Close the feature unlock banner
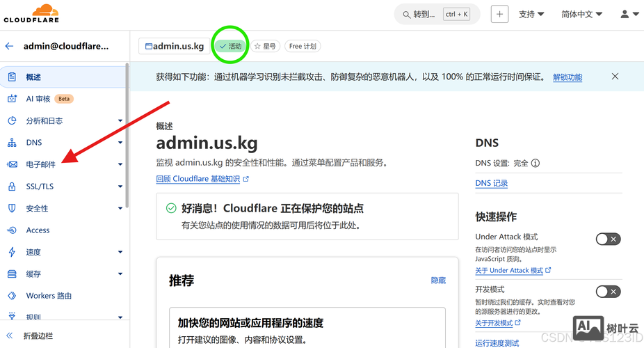This screenshot has height=348, width=644. pyautogui.click(x=615, y=77)
